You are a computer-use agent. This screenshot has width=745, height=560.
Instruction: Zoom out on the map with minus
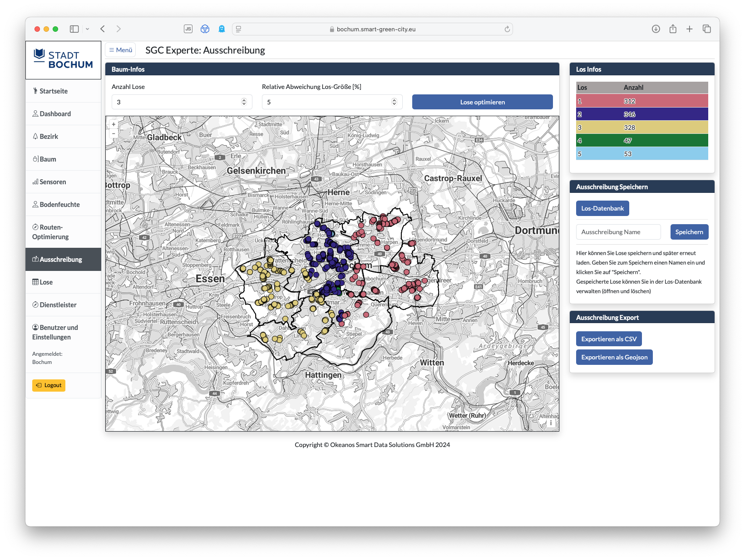tap(113, 133)
